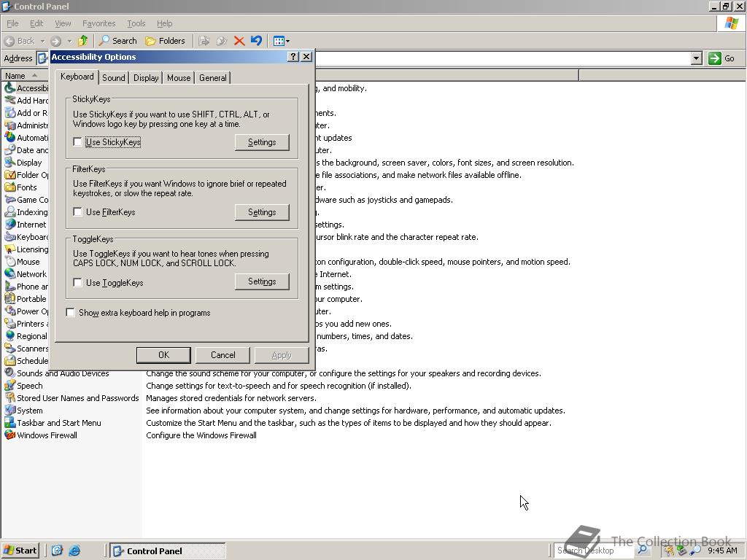The image size is (747, 560).
Task: Open the Forward history dropdown arrow
Action: (69, 41)
